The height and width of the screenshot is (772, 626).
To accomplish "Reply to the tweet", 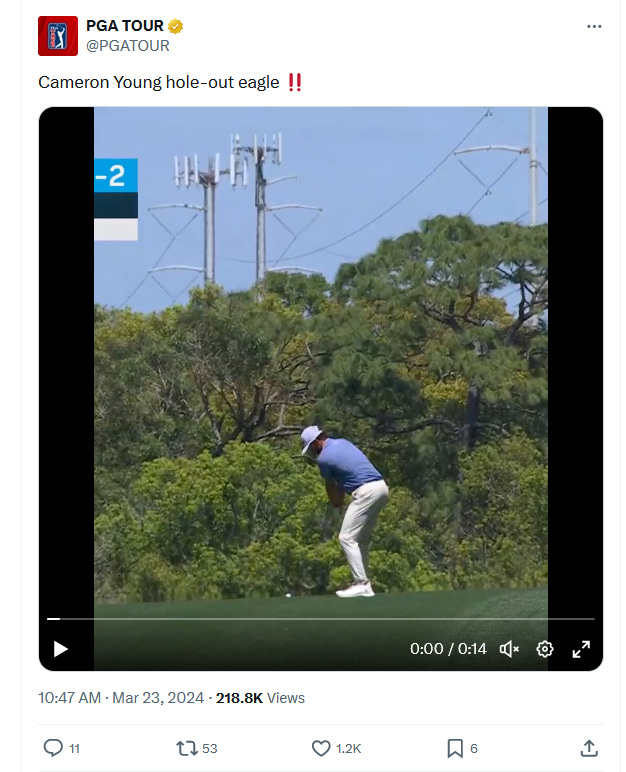I will pos(53,748).
